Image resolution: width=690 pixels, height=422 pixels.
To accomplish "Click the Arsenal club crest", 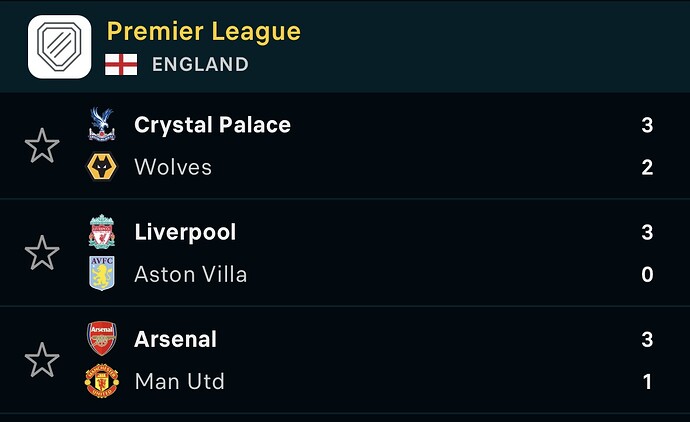I will tap(102, 338).
